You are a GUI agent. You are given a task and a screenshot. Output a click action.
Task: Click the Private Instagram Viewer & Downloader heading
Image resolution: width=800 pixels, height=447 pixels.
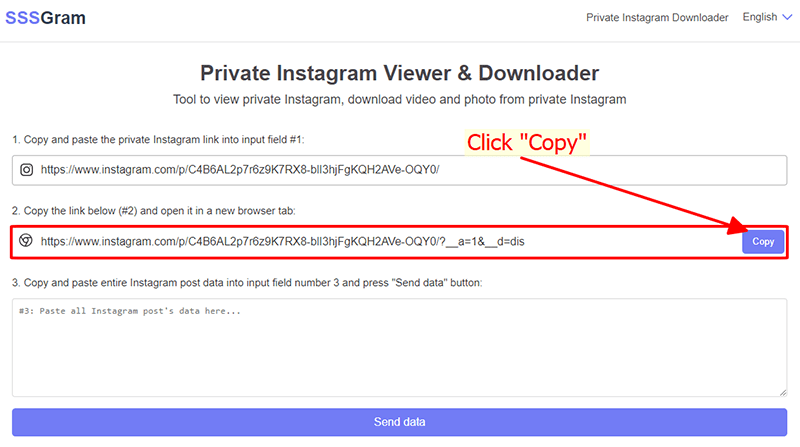[x=399, y=73]
